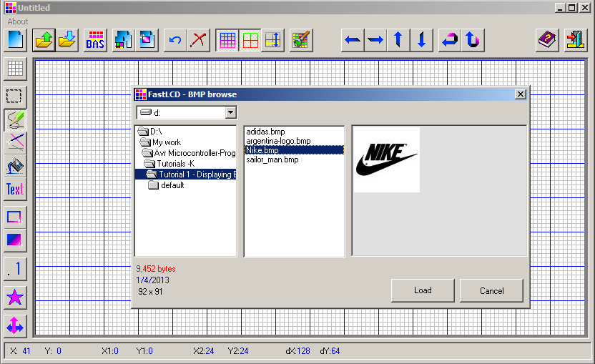Click the red X delete icon
Screen dimensions: 595x364
tap(198, 40)
